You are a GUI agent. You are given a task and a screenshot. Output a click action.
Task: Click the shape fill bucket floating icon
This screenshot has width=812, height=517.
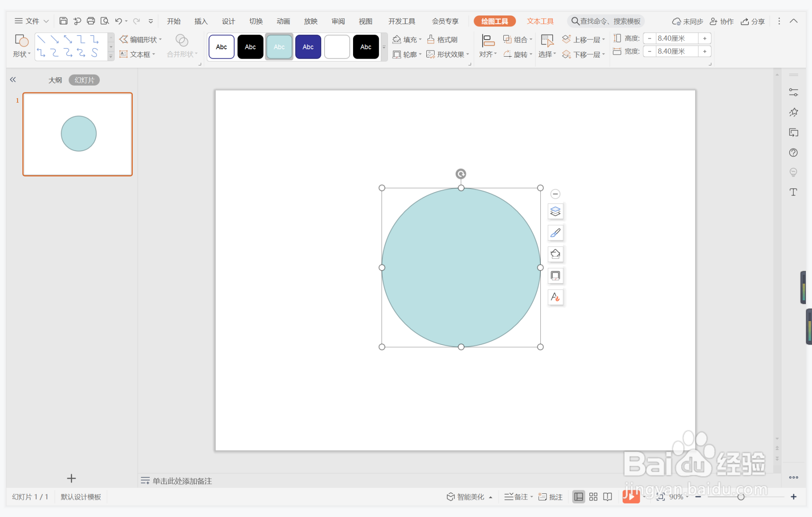coord(555,254)
